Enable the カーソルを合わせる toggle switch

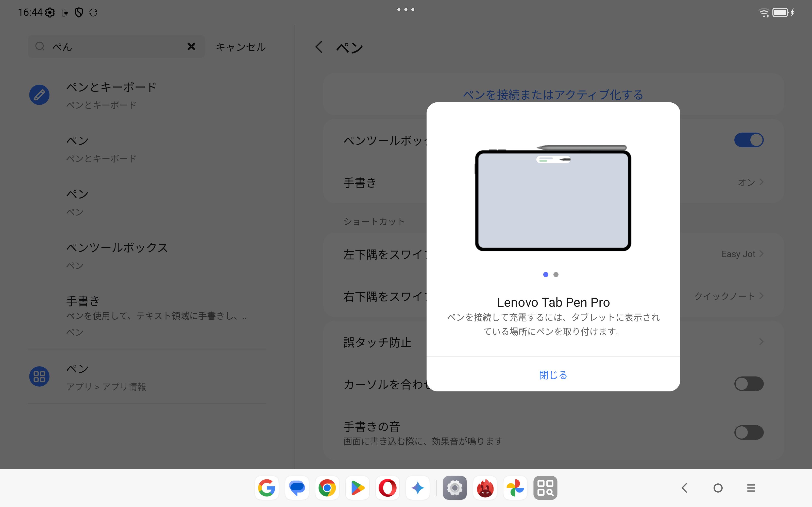click(x=749, y=384)
